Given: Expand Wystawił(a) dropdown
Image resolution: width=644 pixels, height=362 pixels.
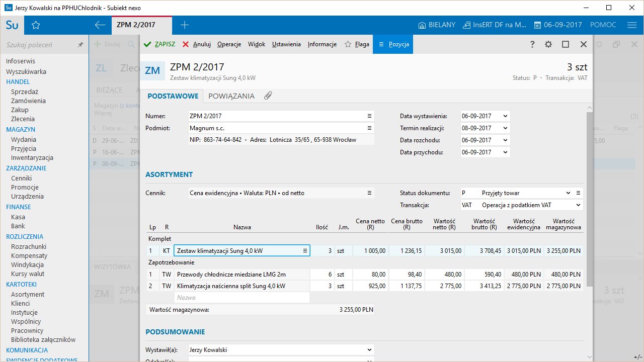Looking at the screenshot, I should click(370, 350).
